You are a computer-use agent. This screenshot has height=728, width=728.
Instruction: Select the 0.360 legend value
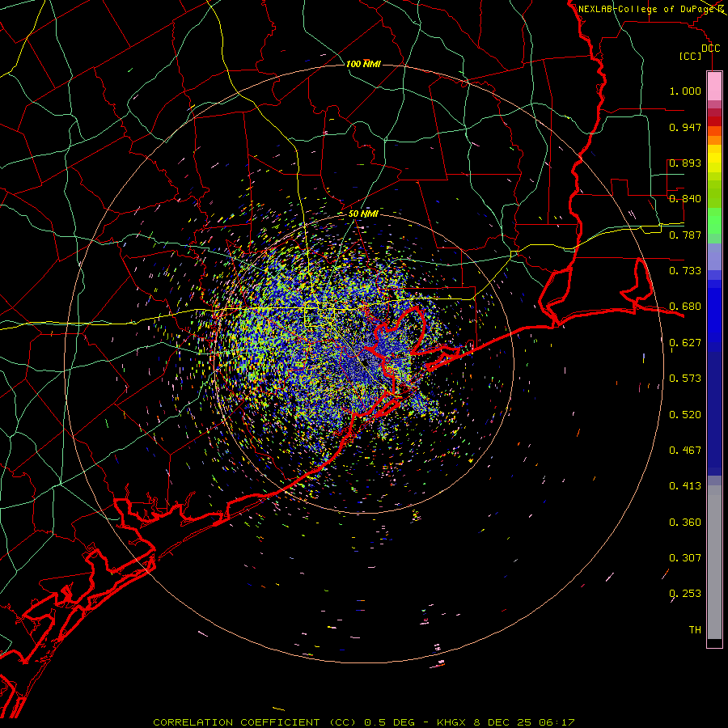click(x=685, y=523)
